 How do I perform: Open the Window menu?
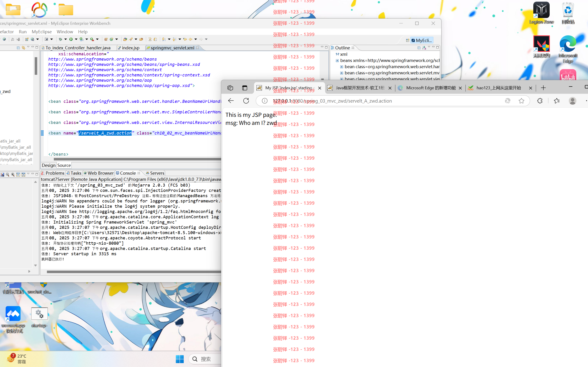click(x=65, y=31)
